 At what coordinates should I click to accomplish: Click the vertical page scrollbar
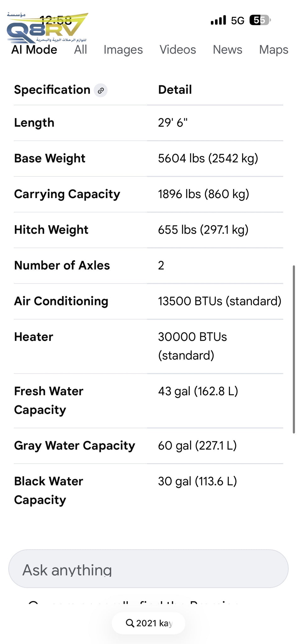coord(294,349)
